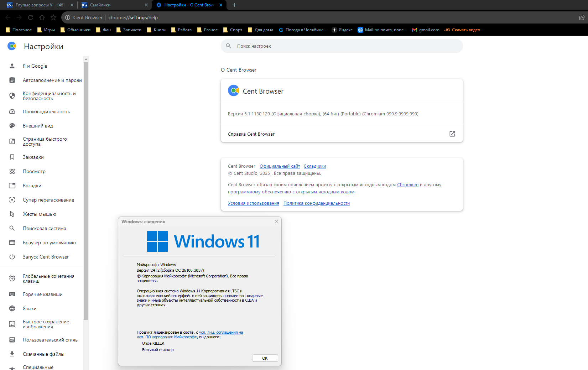Image resolution: width=588 pixels, height=370 pixels.
Task: Click the settings sidebar scrollbar
Action: click(86, 191)
